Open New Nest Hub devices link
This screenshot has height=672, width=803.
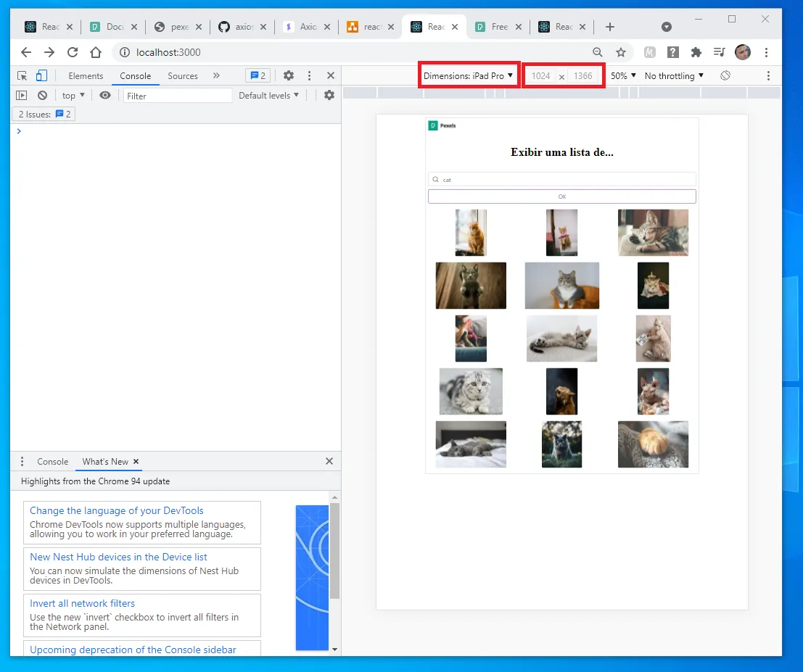tap(118, 557)
